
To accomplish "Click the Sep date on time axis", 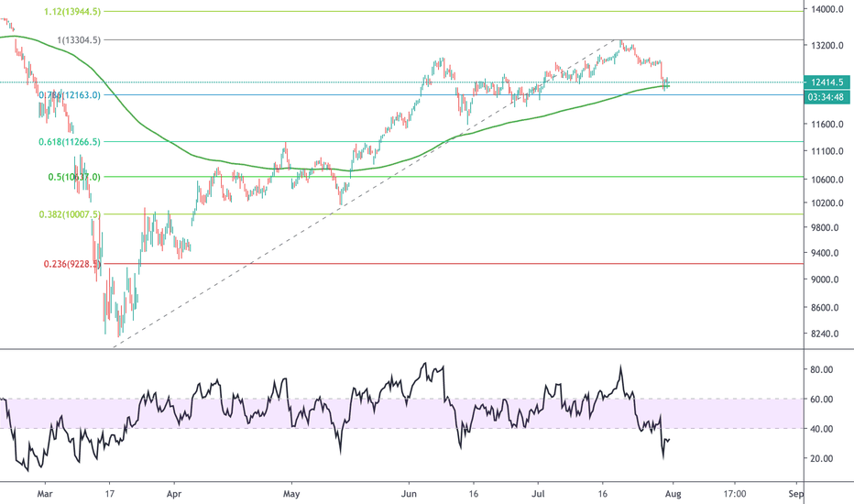I will (796, 494).
